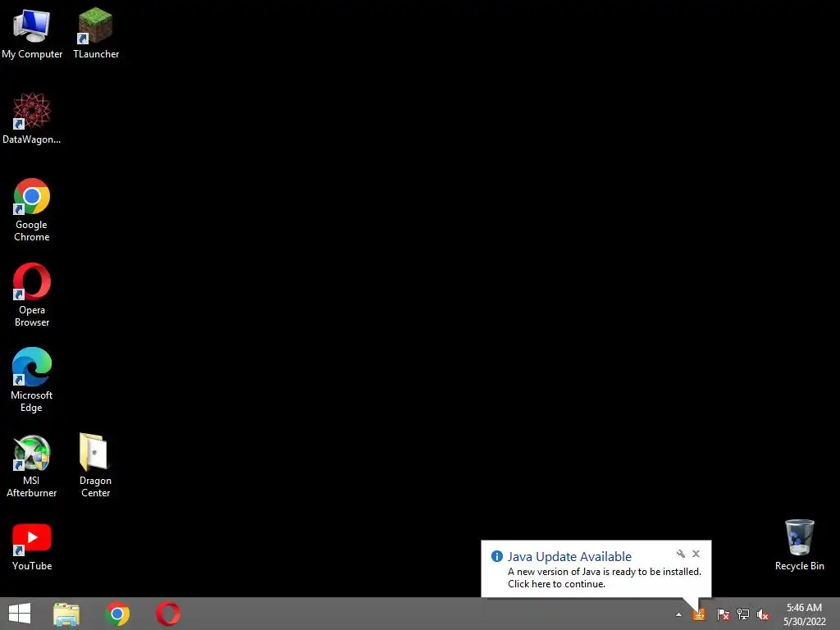Click the Java Update Available title
840x630 pixels.
pos(569,557)
